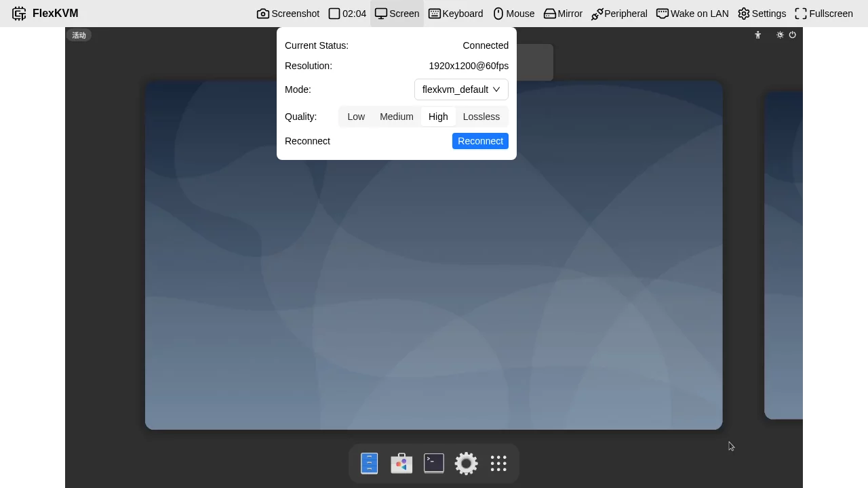Viewport: 868px width, 488px height.
Task: Open the Mouse menu
Action: pos(513,14)
